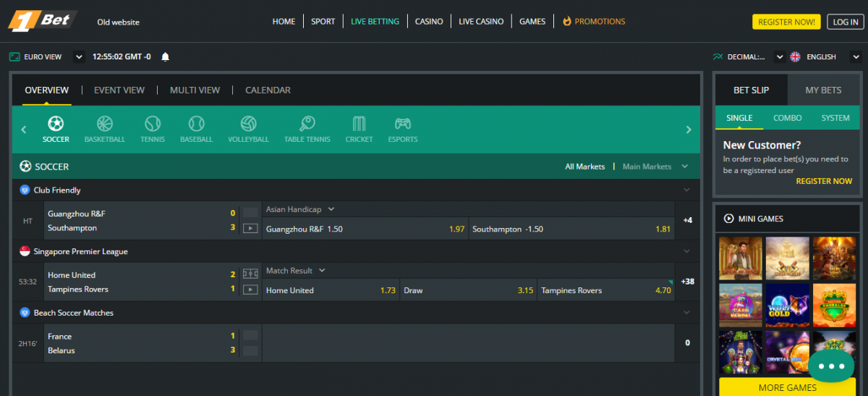Collapse the Beach Soccer Matches section

pyautogui.click(x=686, y=313)
